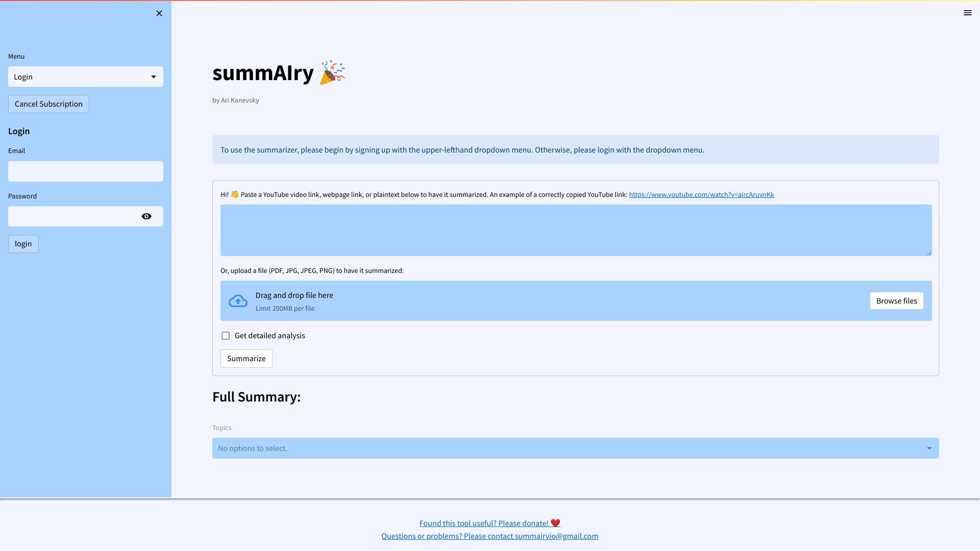Toggle password visibility eye icon
Viewport: 980px width, 551px height.
(146, 216)
